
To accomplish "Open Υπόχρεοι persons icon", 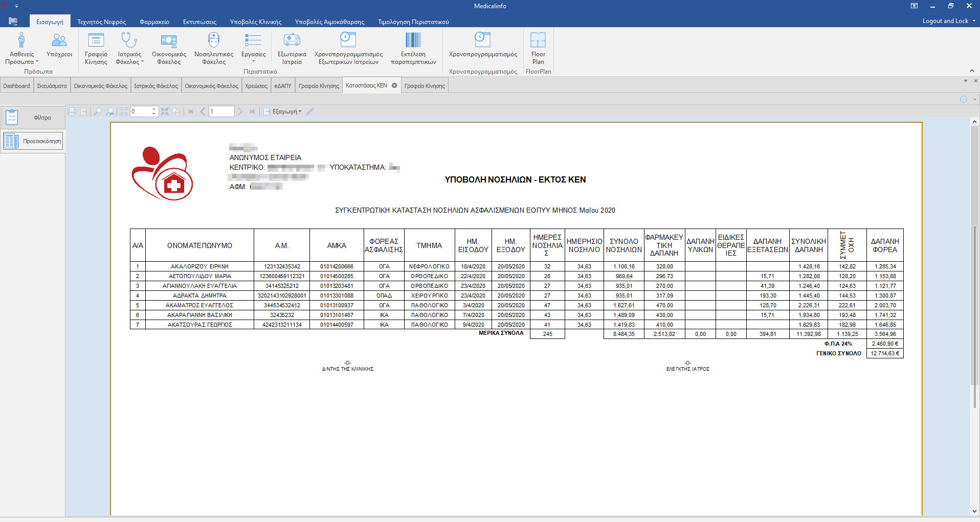I will [x=59, y=46].
